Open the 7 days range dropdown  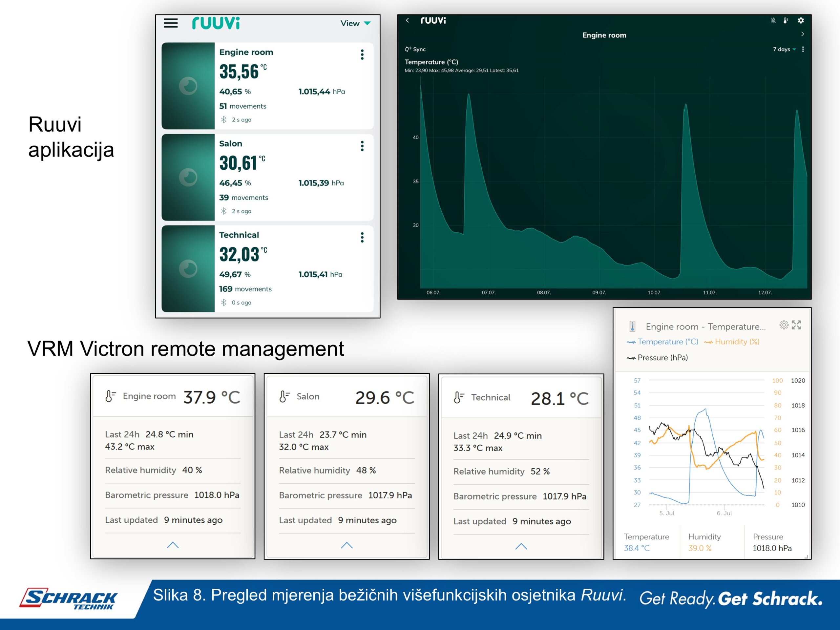coord(785,49)
